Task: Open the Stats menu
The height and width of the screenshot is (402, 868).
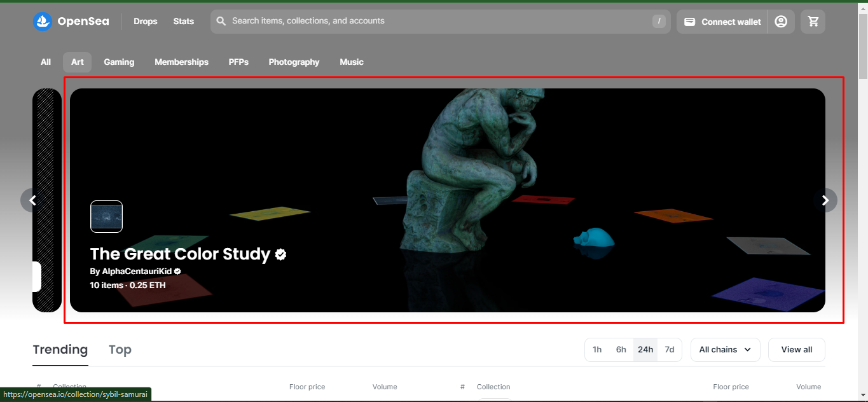Action: coord(183,22)
